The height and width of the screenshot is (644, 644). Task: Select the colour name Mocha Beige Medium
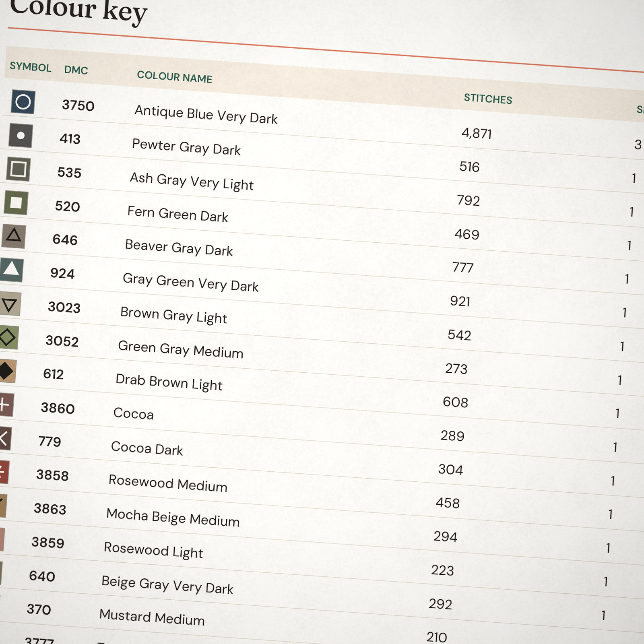pos(173,517)
